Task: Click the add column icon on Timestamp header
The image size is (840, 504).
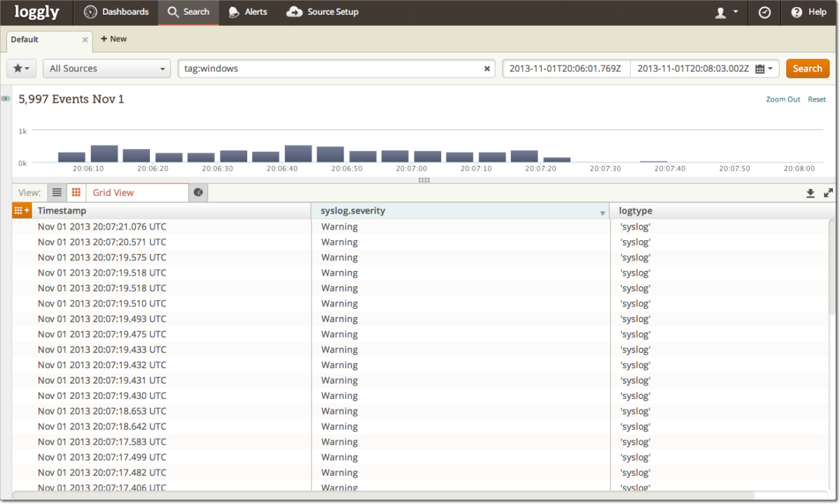Action: pyautogui.click(x=22, y=210)
